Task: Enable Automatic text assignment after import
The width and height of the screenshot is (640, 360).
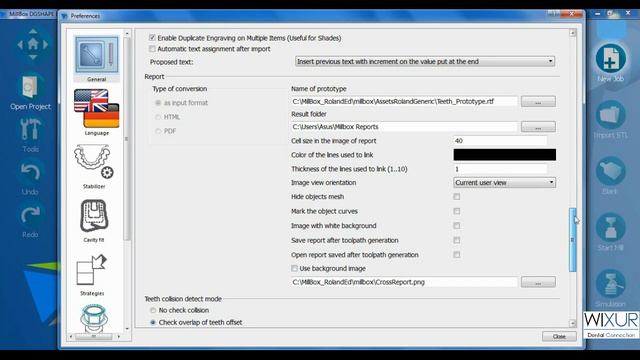Action: [x=152, y=49]
